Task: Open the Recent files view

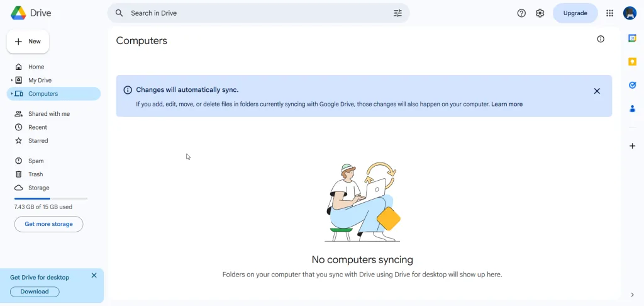Action: 53,127
